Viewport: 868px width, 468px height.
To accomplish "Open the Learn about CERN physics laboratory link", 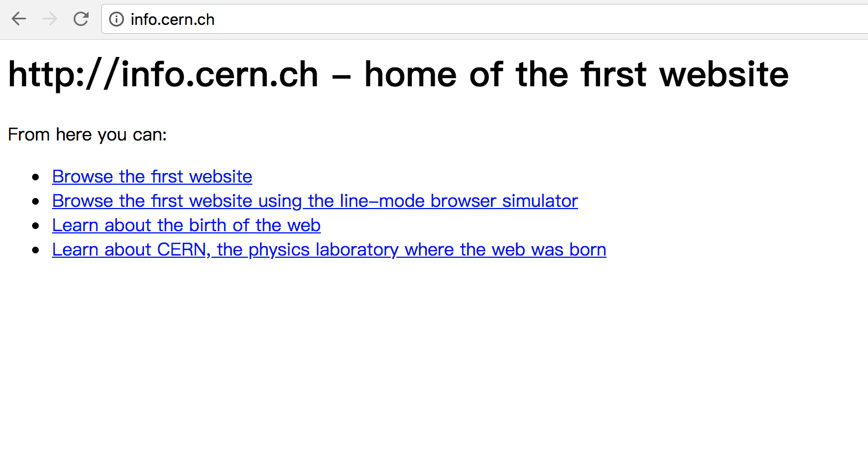I will click(329, 249).
